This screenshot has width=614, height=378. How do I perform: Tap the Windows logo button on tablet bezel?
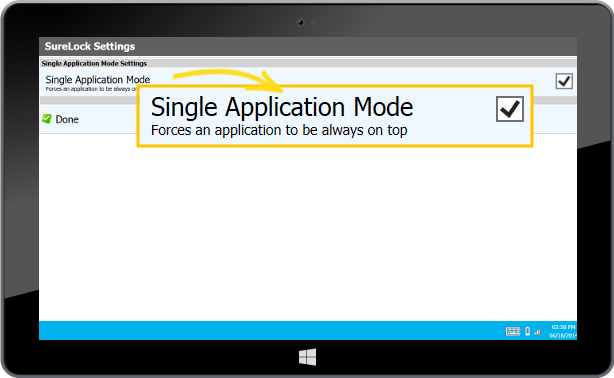[x=307, y=357]
